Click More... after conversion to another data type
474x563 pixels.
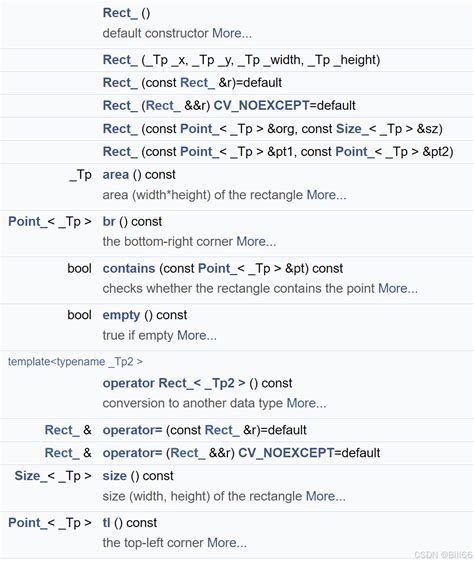click(x=307, y=403)
